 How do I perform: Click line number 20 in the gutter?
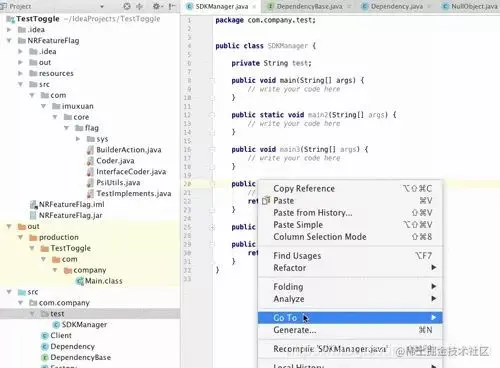[x=187, y=184]
